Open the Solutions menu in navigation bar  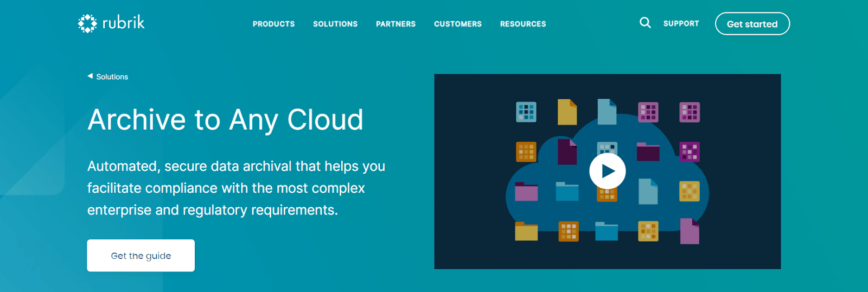[335, 24]
